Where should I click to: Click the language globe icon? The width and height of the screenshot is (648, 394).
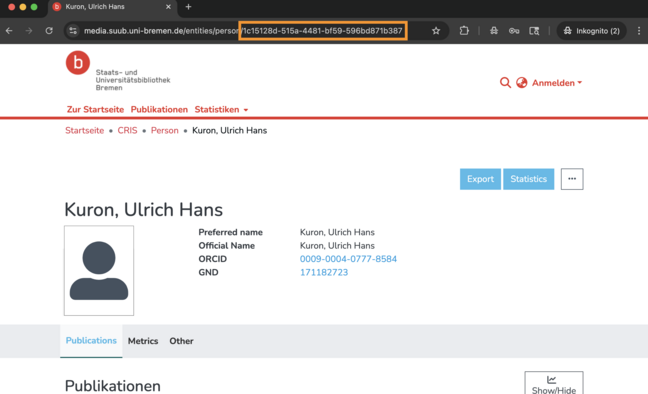tap(522, 83)
